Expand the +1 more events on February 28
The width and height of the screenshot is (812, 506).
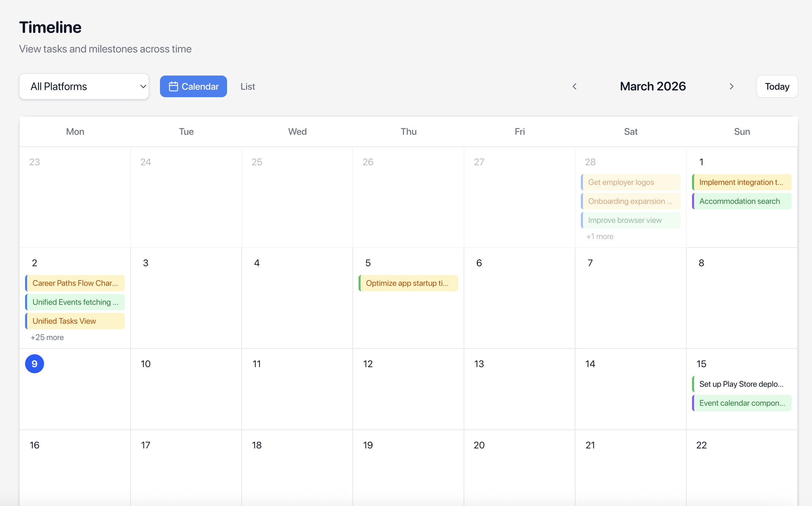(x=600, y=236)
